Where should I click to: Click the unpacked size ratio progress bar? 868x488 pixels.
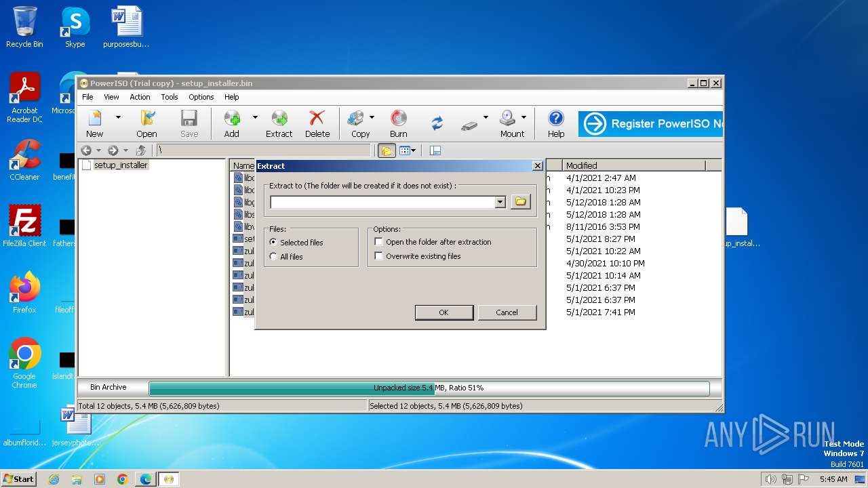(x=429, y=388)
